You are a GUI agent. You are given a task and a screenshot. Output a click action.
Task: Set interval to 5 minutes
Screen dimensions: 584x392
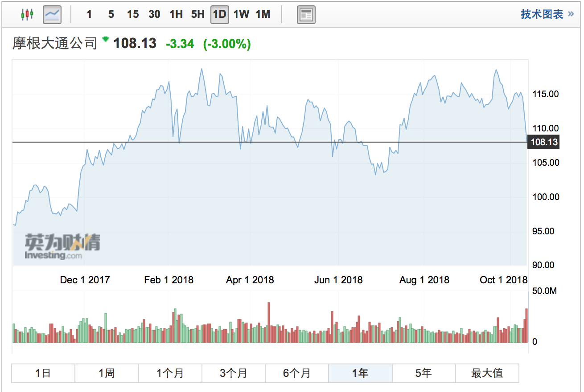[x=111, y=15]
